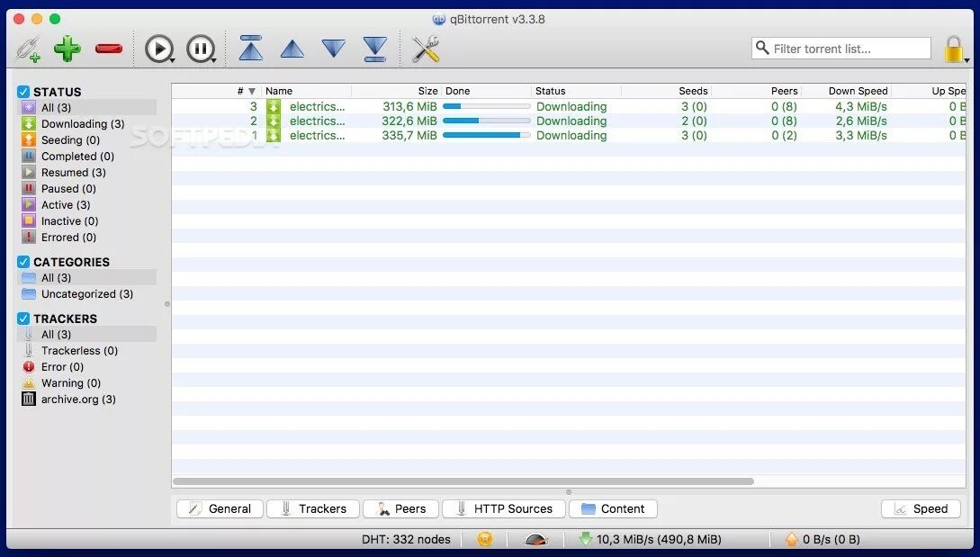Click progress bar of 322,6 MiB torrent
Viewport: 980px width, 557px height.
click(x=486, y=121)
